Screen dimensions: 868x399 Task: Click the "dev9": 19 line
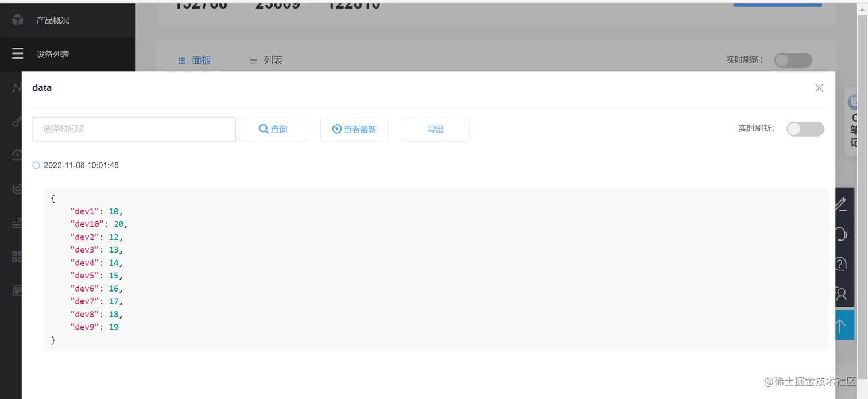94,327
